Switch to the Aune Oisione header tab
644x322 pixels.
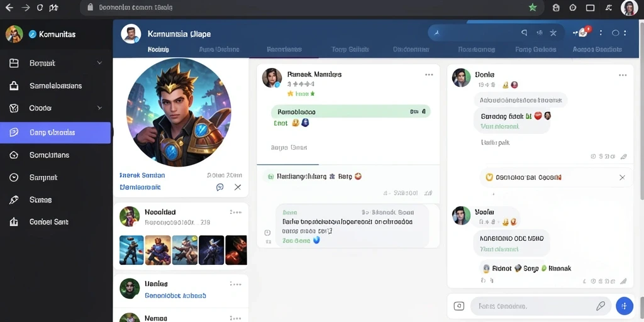(219, 49)
